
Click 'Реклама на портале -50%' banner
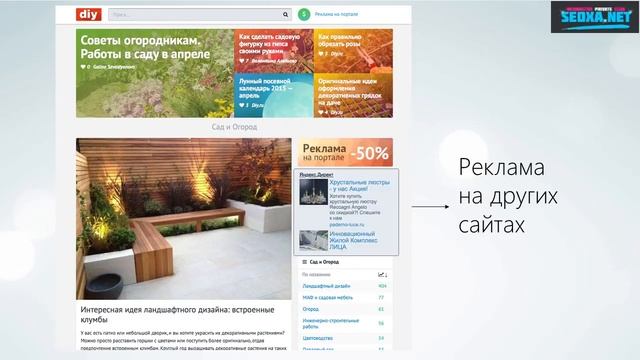pos(345,152)
